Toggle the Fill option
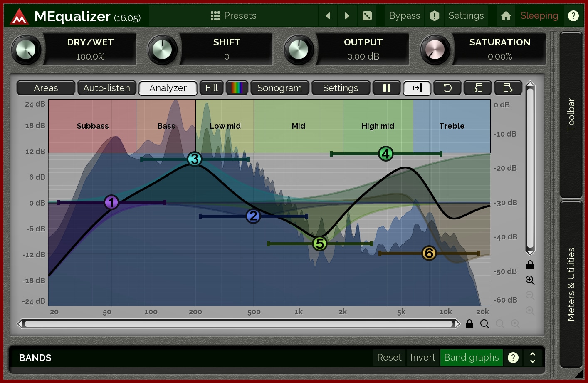 click(x=212, y=88)
